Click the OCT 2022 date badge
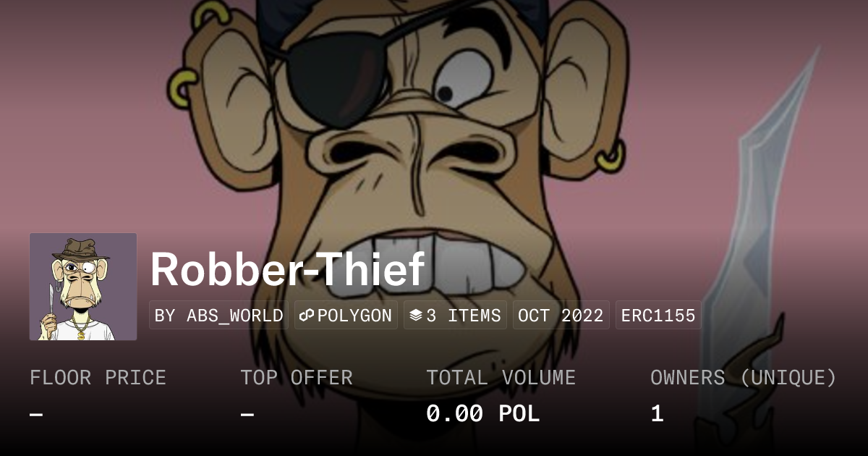 click(561, 316)
